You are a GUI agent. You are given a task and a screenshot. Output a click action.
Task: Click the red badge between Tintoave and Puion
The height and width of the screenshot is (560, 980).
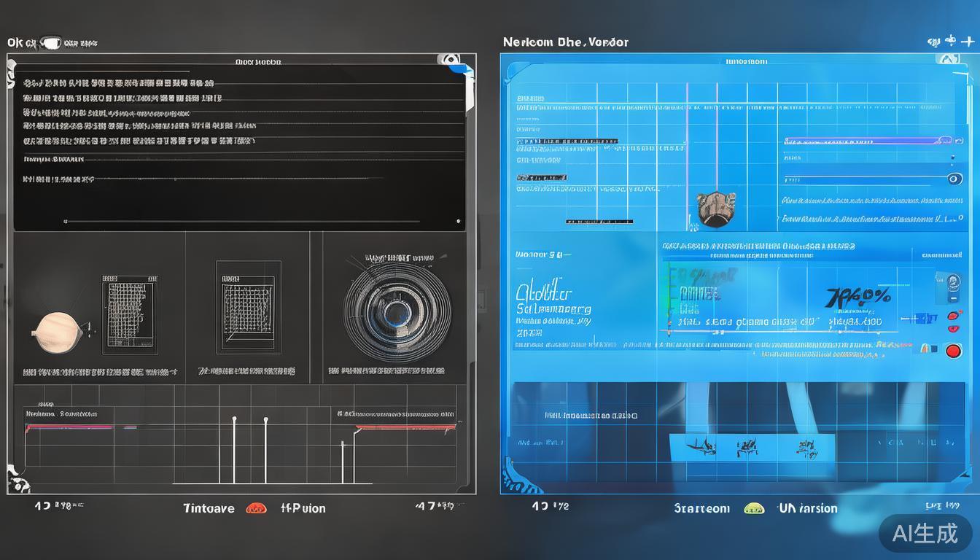pos(256,508)
